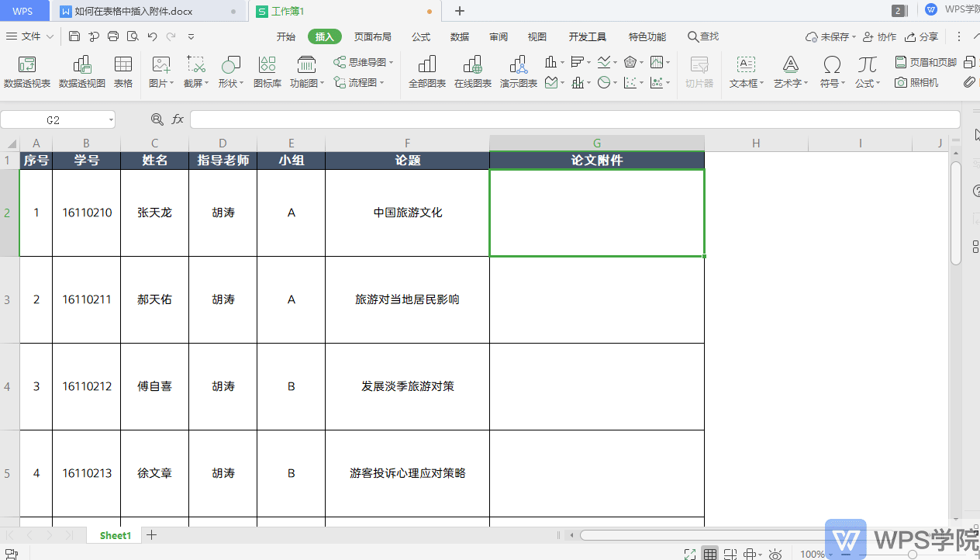
Task: Open 全部图表 all charts
Action: point(427,72)
